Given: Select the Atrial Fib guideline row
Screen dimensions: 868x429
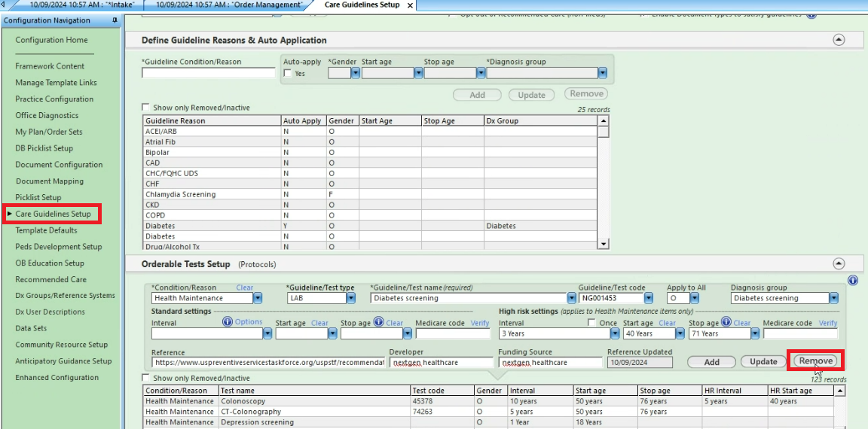Looking at the screenshot, I should point(370,142).
